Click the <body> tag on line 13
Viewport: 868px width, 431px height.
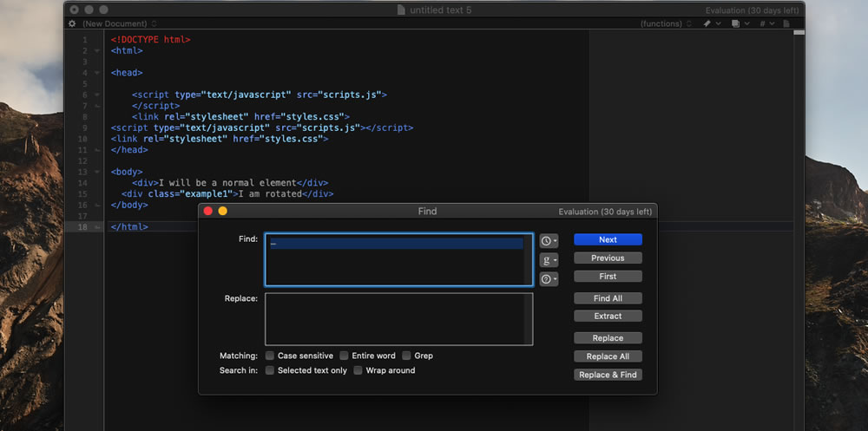coord(127,172)
